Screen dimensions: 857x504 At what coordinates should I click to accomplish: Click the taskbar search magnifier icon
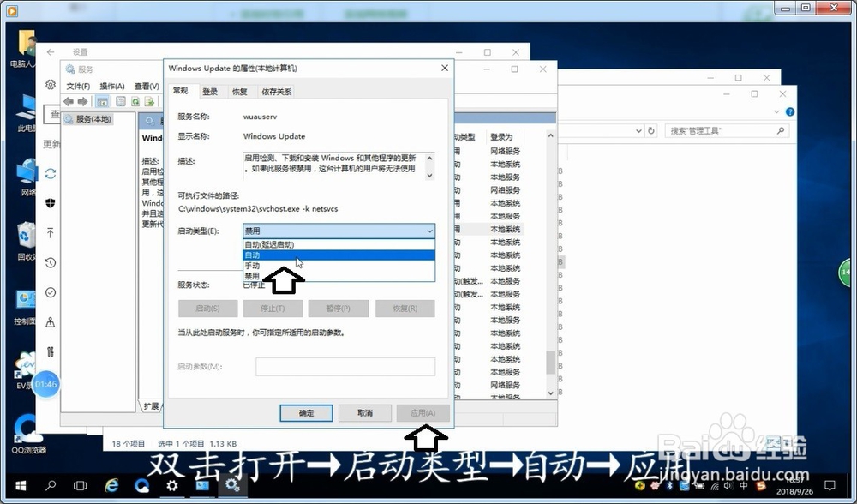pos(51,485)
